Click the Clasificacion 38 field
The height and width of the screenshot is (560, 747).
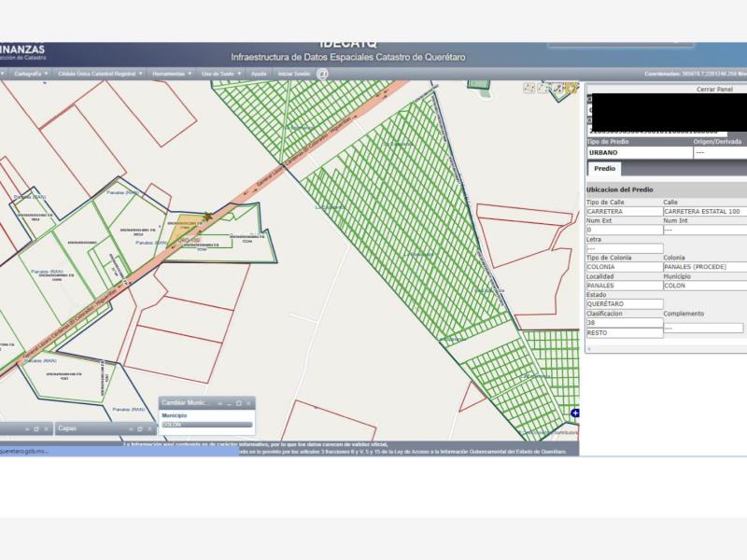pyautogui.click(x=624, y=323)
